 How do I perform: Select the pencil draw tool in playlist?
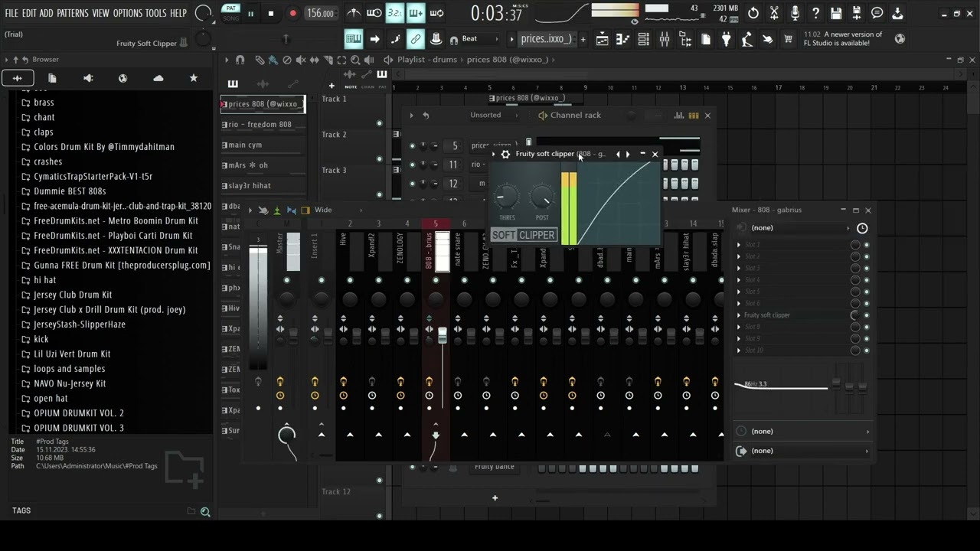click(260, 60)
